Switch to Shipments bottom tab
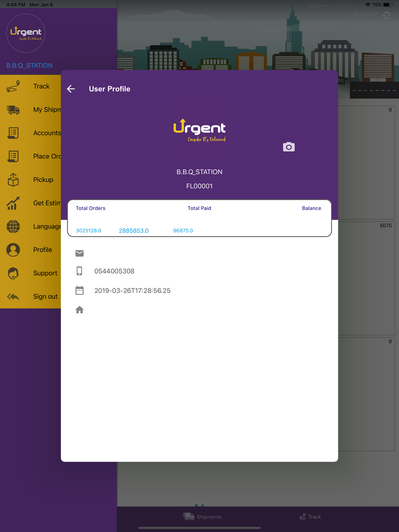Screen dimensions: 399x532 click(x=202, y=517)
